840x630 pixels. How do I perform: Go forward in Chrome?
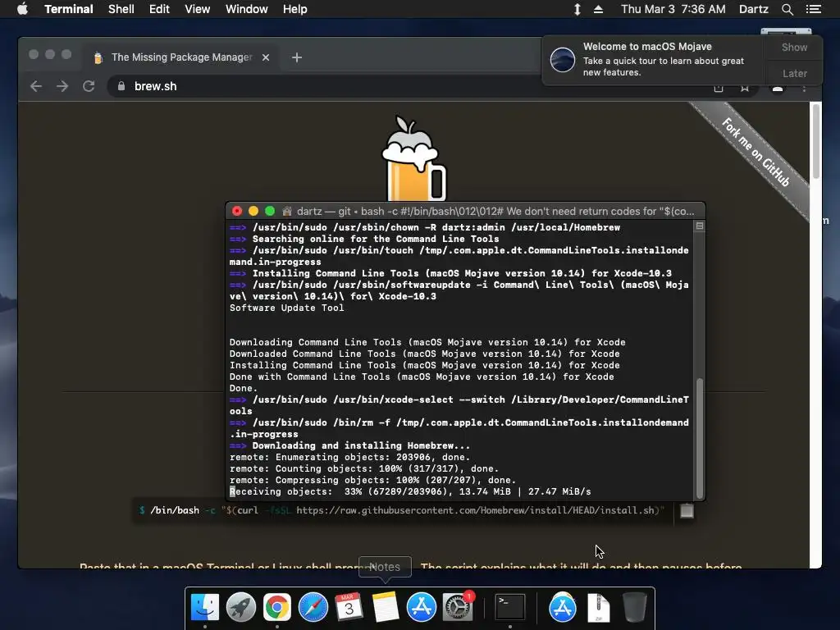point(62,86)
